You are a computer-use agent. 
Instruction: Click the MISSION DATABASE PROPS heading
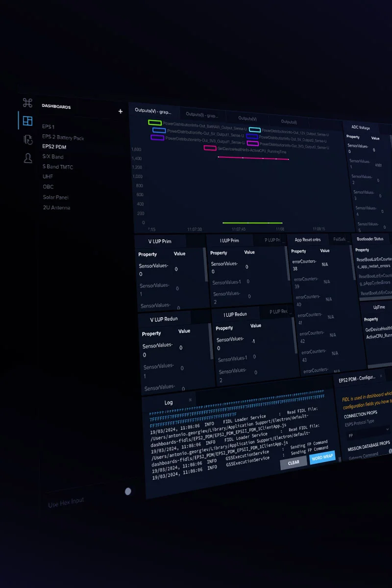click(369, 446)
